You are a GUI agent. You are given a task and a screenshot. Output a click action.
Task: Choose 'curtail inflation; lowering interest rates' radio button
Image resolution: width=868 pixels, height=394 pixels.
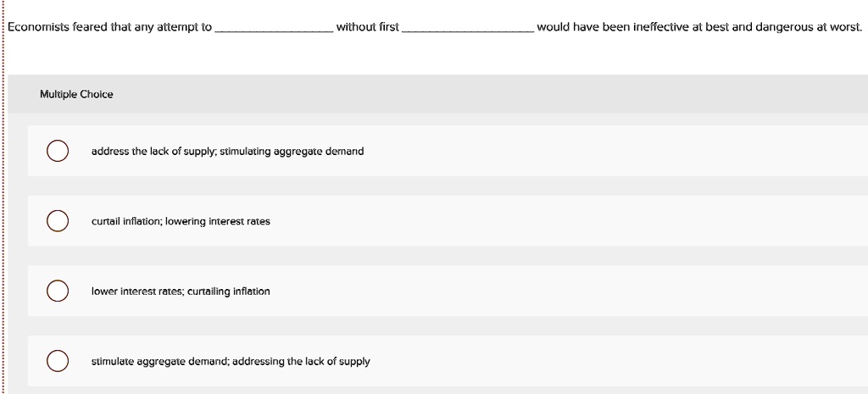pos(58,221)
